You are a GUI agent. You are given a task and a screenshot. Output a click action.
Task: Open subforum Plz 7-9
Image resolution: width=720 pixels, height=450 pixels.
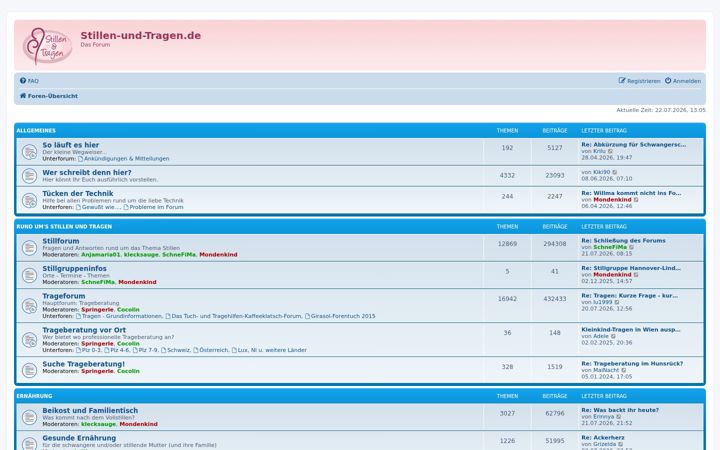tap(145, 350)
